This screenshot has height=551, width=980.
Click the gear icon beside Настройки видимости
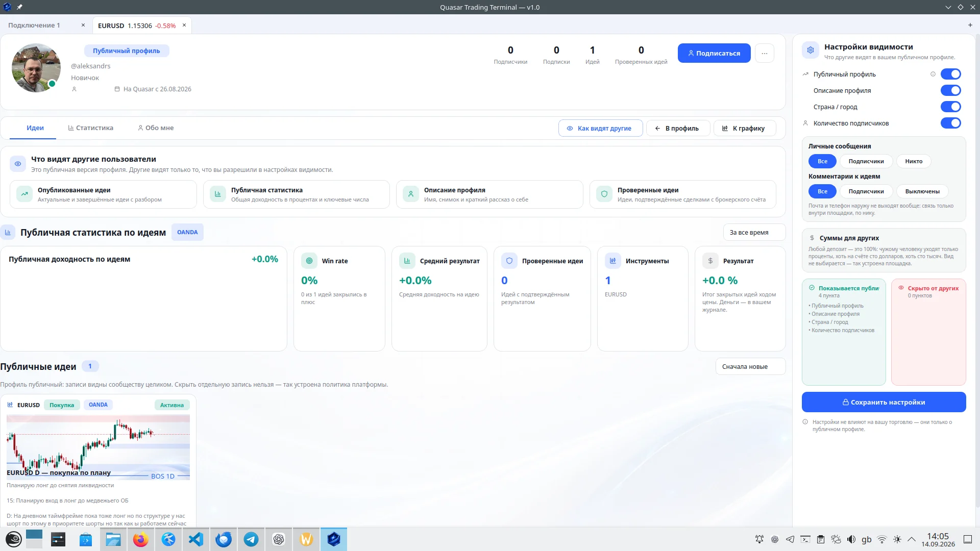pos(811,50)
